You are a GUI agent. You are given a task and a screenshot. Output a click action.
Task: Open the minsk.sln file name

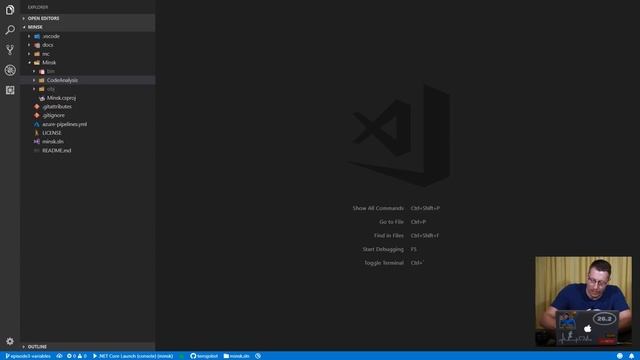(x=53, y=142)
